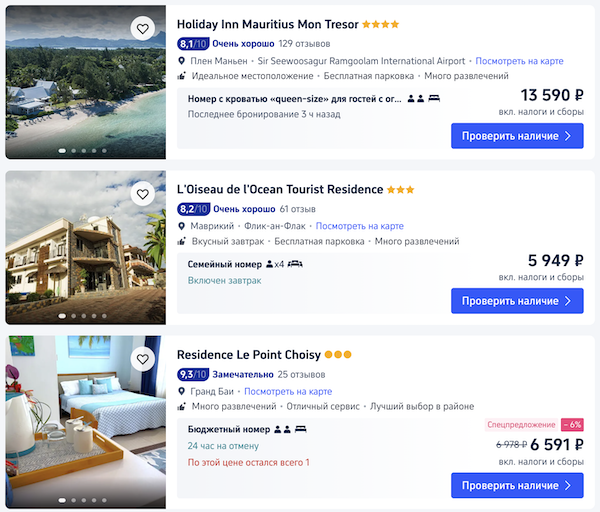Image resolution: width=600 pixels, height=512 pixels.
Task: Click bed icon next to Бюджетный номер
Action: 301,429
